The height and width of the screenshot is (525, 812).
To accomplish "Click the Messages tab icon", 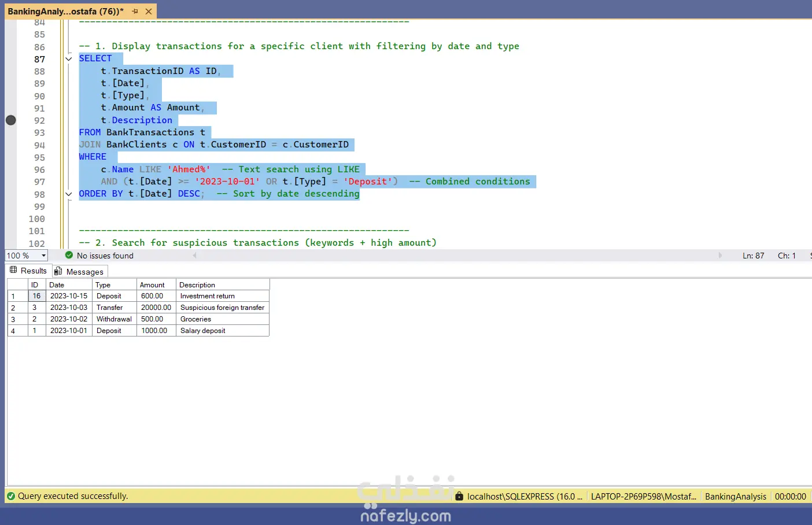I will tap(58, 271).
